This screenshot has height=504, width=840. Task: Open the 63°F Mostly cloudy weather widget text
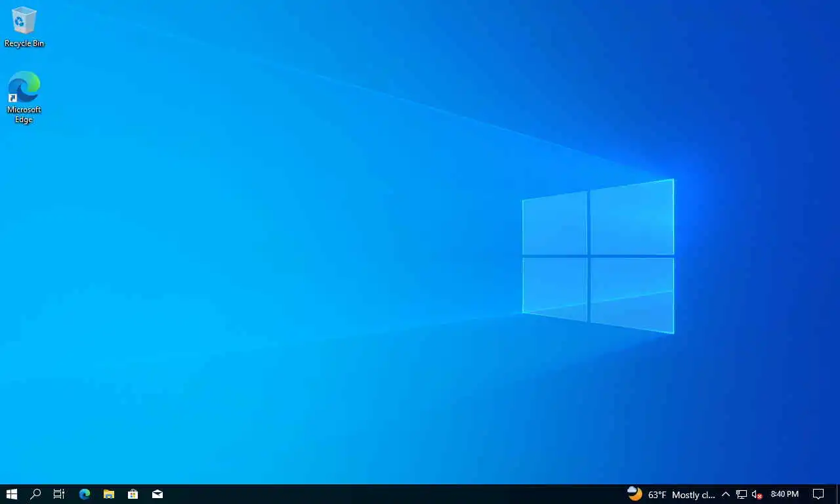click(x=681, y=495)
